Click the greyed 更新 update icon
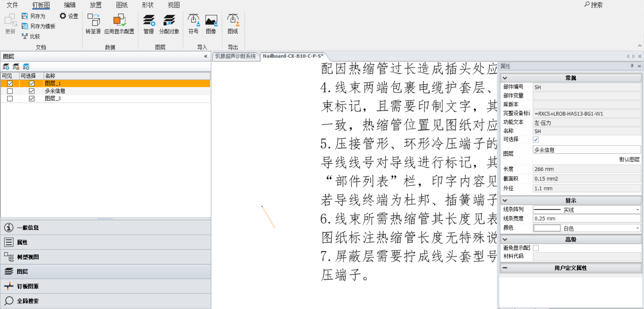This screenshot has width=644, height=309. pos(10,20)
